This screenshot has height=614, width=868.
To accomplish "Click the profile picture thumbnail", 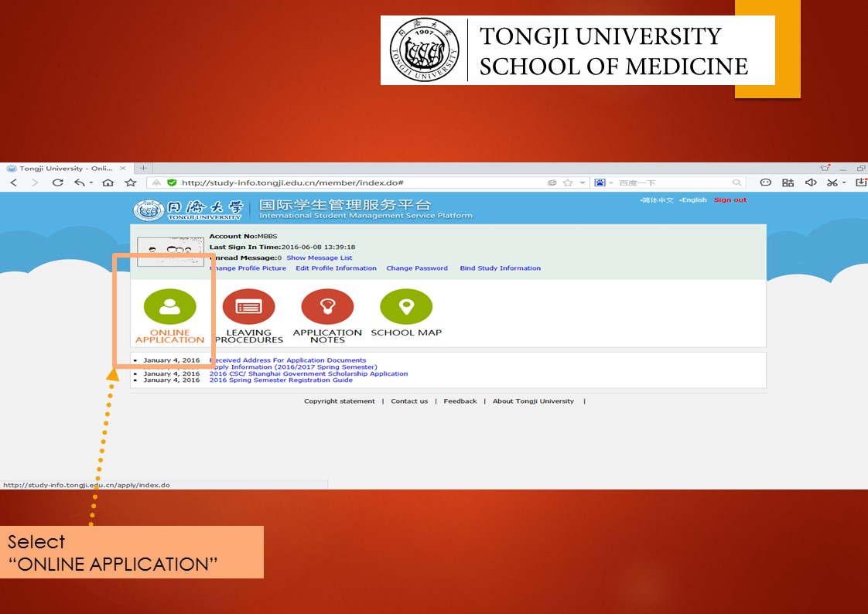I will pyautogui.click(x=170, y=251).
